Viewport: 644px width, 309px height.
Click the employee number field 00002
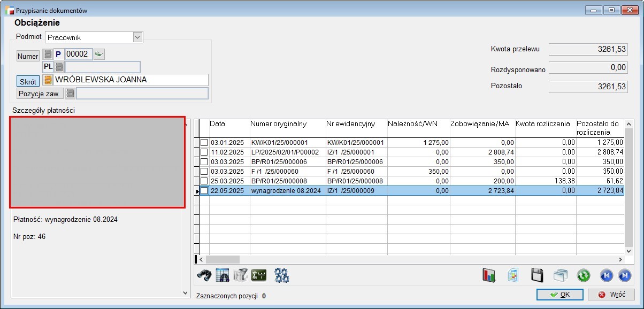tap(79, 54)
